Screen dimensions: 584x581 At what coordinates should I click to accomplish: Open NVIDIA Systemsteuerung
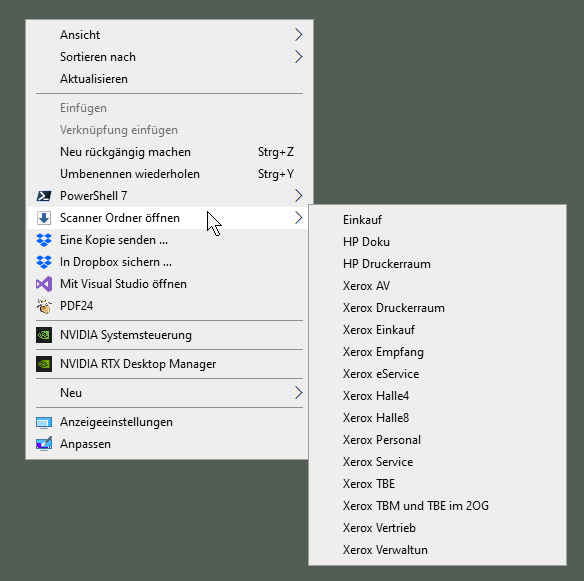[168, 335]
